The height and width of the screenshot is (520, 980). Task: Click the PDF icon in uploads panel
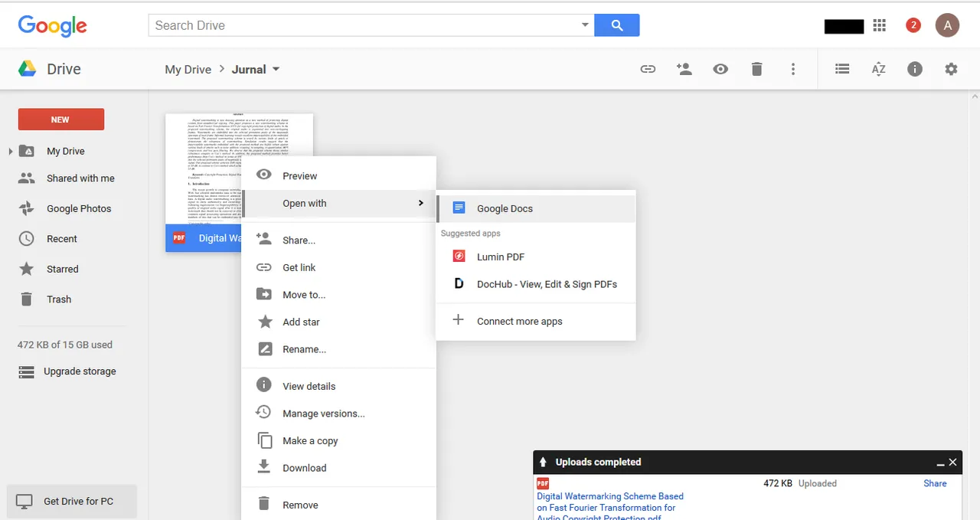point(543,483)
